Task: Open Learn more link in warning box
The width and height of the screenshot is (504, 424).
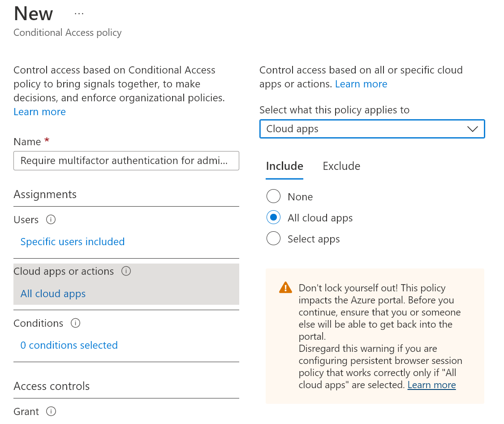Action: 431,385
